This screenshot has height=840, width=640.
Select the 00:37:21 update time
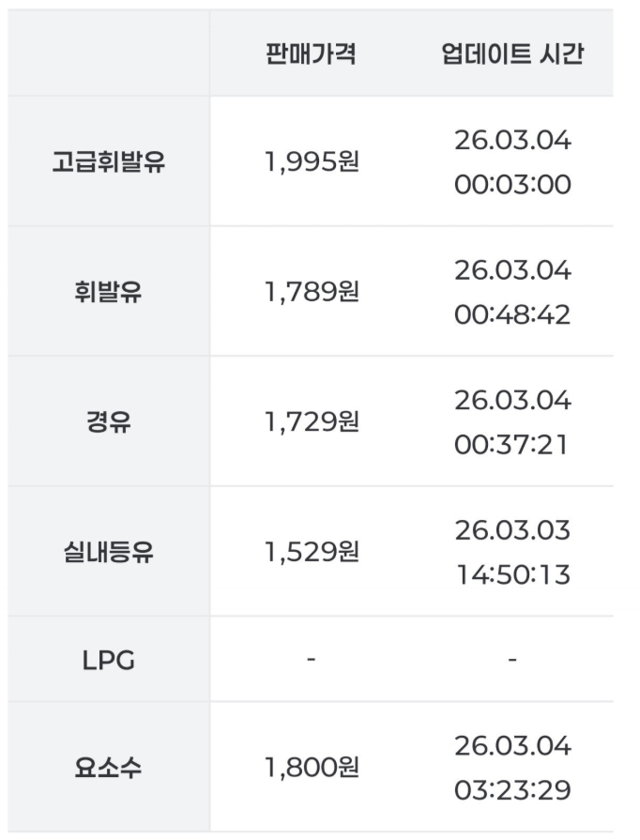pos(512,443)
